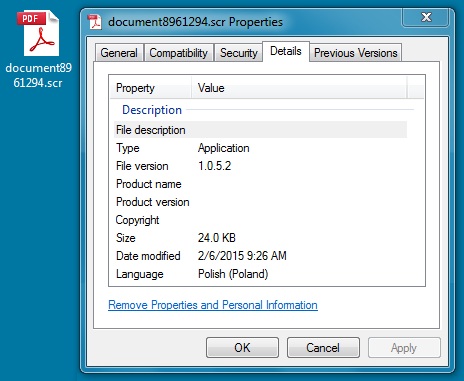Go to the Security tab
Viewport: 464px width, 381px height.
pos(238,53)
